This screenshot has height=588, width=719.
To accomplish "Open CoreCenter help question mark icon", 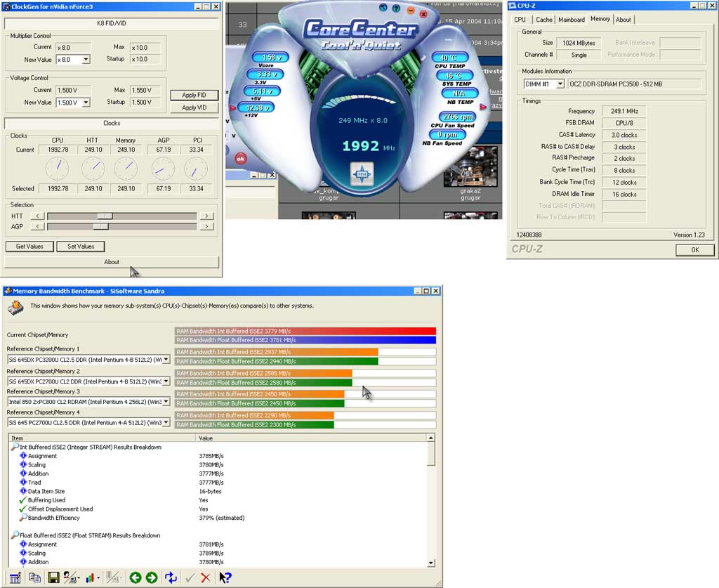I will tap(396, 8).
